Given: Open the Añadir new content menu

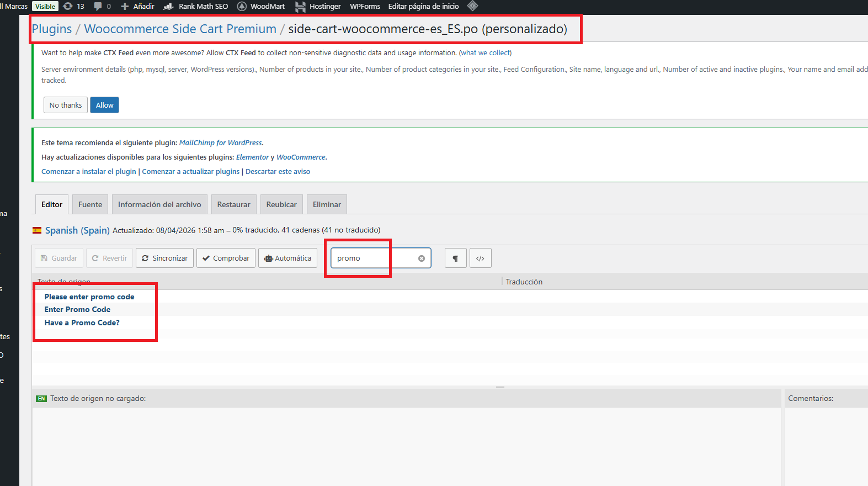Looking at the screenshot, I should (x=137, y=6).
